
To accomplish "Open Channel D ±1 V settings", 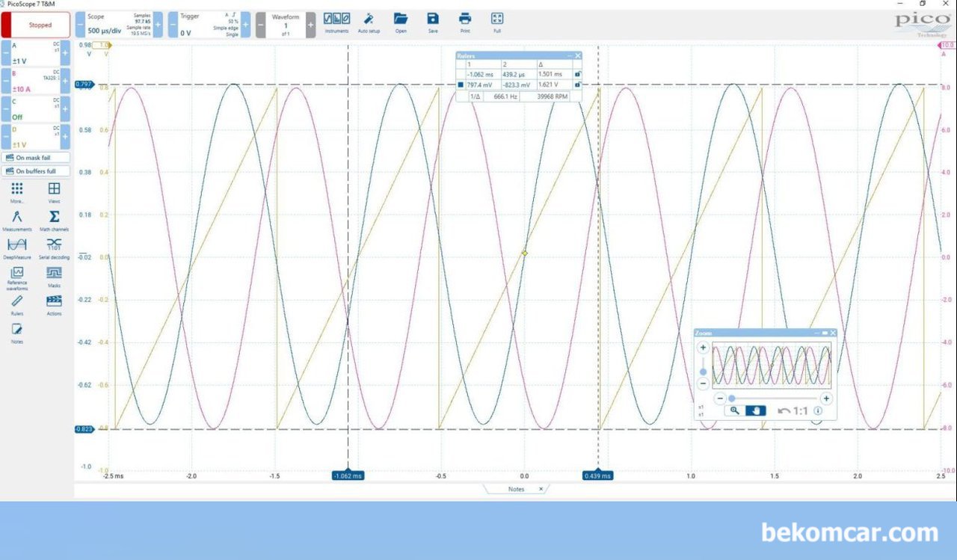I will point(36,137).
